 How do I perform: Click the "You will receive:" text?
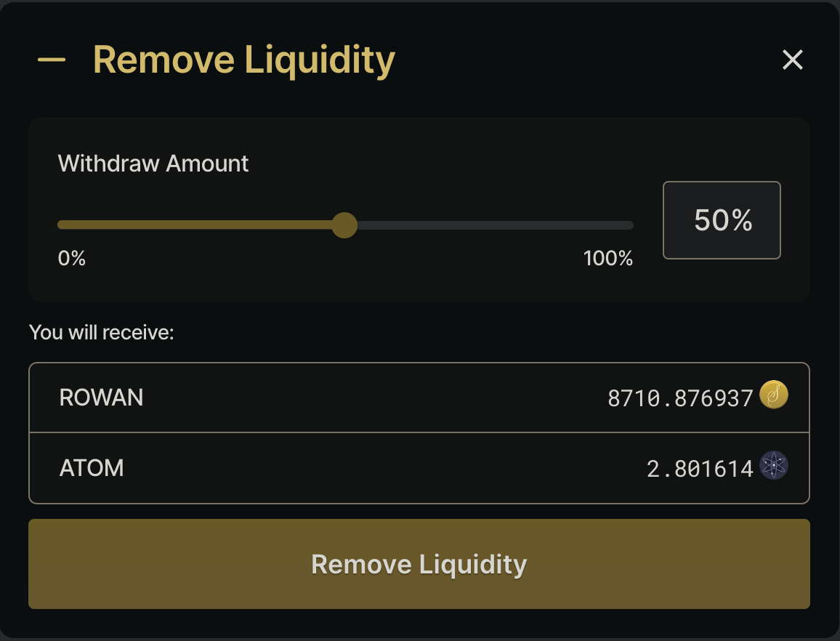pos(102,333)
